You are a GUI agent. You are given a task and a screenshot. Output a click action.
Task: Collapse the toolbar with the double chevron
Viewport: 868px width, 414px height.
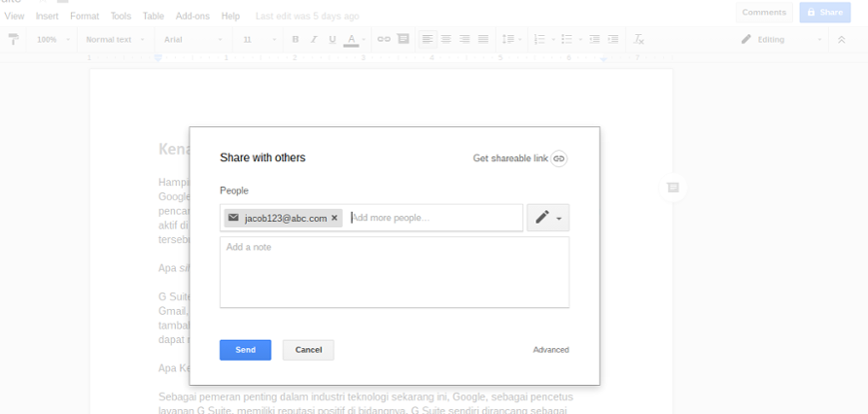[x=841, y=39]
